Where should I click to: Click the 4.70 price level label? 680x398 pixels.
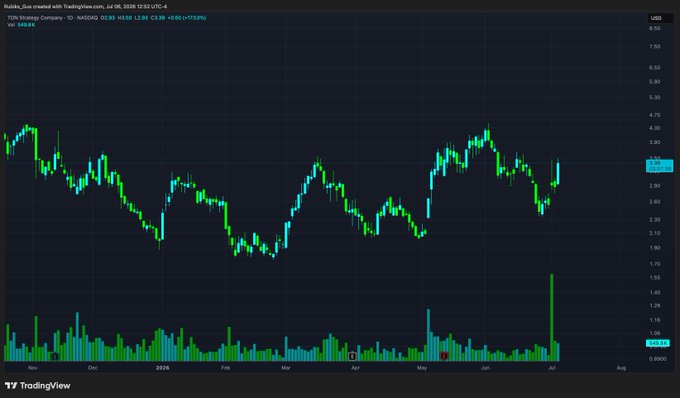654,115
